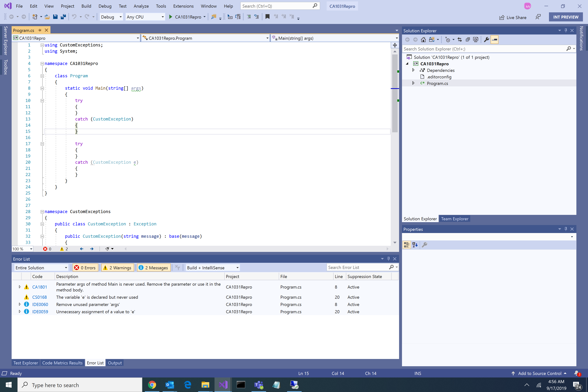
Task: Open the Extensions menu
Action: (x=183, y=6)
